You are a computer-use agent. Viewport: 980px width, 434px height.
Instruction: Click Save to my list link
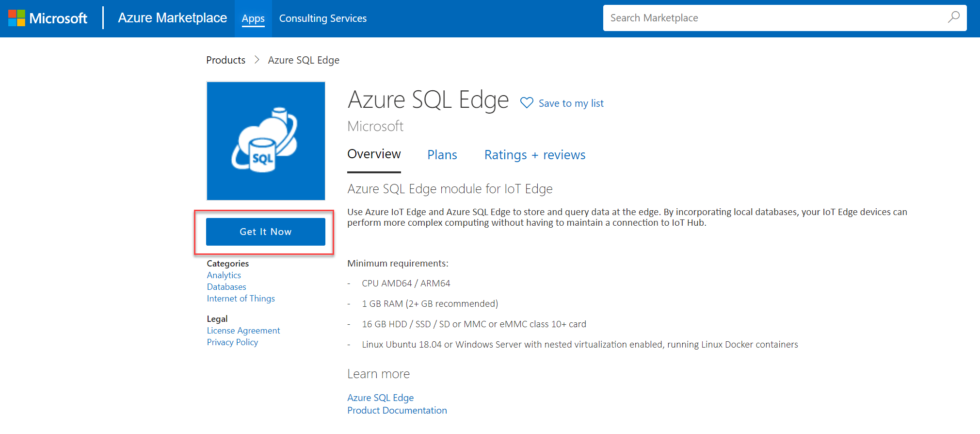pyautogui.click(x=571, y=103)
